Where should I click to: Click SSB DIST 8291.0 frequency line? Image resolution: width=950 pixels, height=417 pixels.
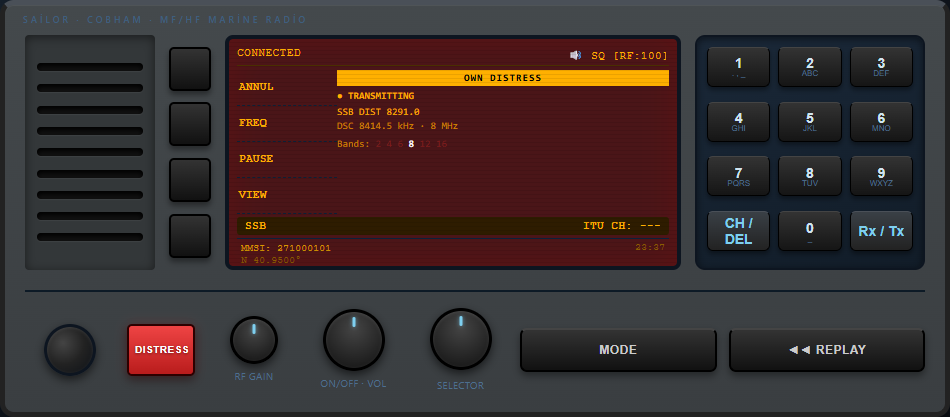click(379, 112)
